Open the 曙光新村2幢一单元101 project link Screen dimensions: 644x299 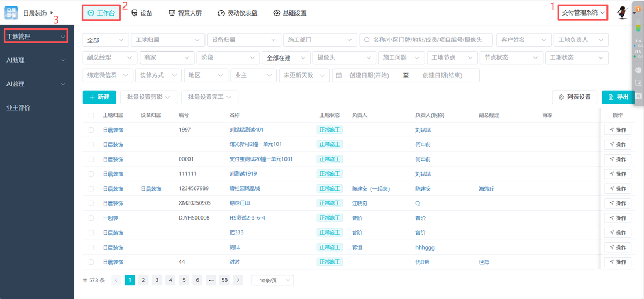point(255,144)
